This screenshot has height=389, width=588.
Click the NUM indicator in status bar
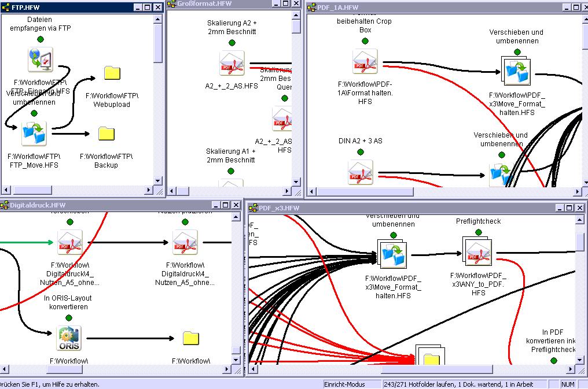pos(568,384)
